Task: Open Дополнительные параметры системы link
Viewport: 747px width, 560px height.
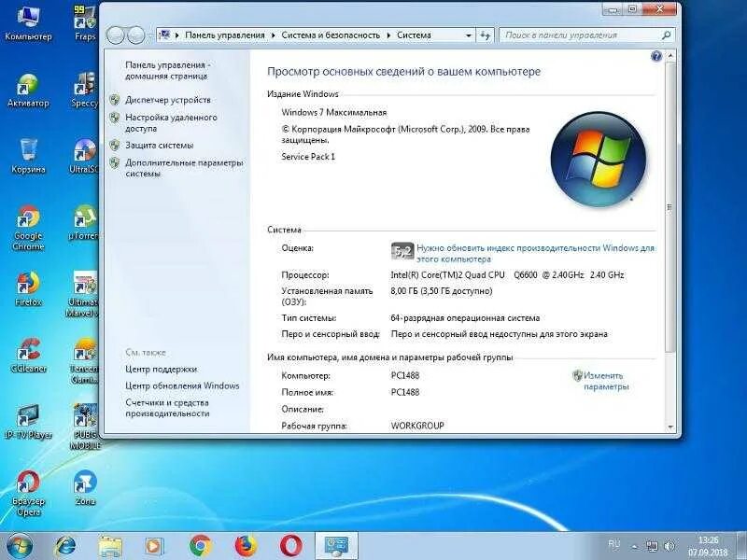Action: tap(184, 168)
